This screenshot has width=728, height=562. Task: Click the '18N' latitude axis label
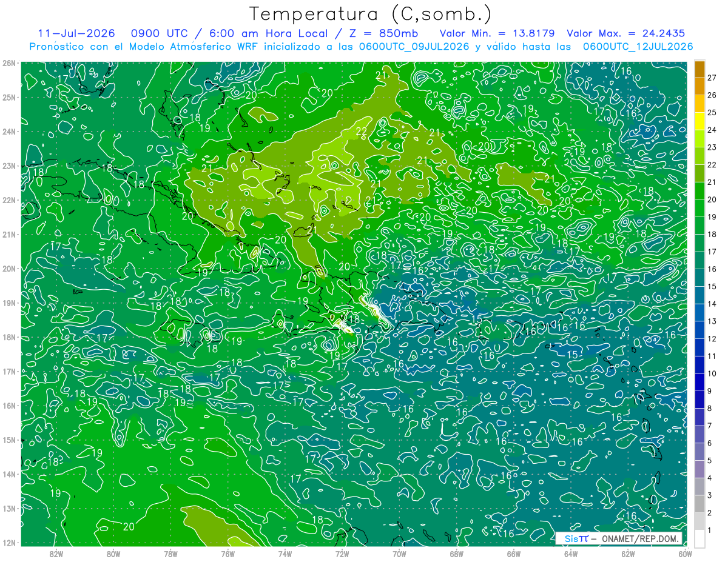9,337
